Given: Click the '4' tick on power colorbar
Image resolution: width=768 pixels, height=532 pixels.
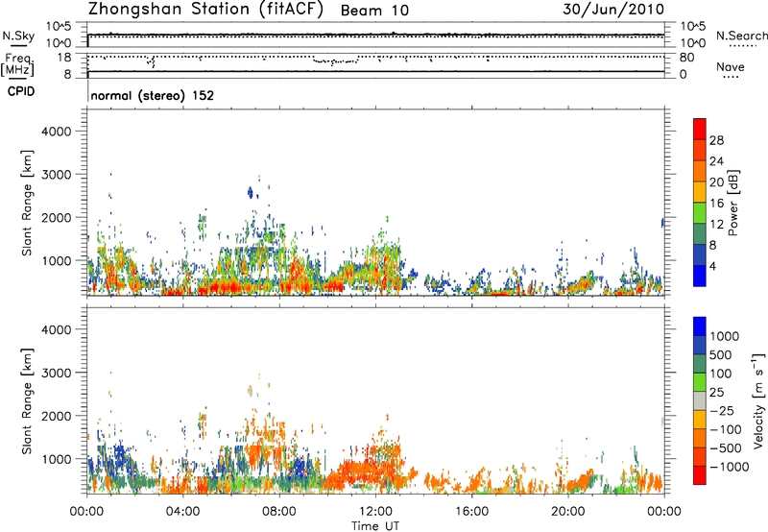Looking at the screenshot, I should [713, 266].
